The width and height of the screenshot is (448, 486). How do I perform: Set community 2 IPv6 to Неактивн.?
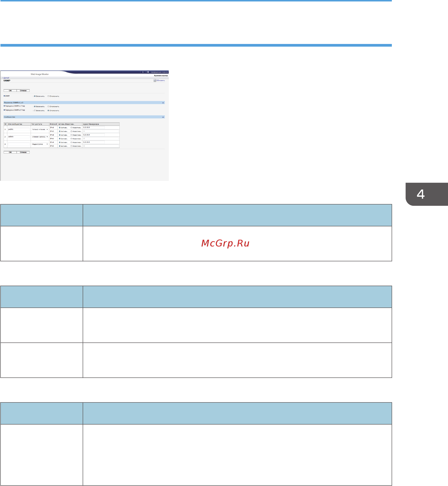[71, 139]
